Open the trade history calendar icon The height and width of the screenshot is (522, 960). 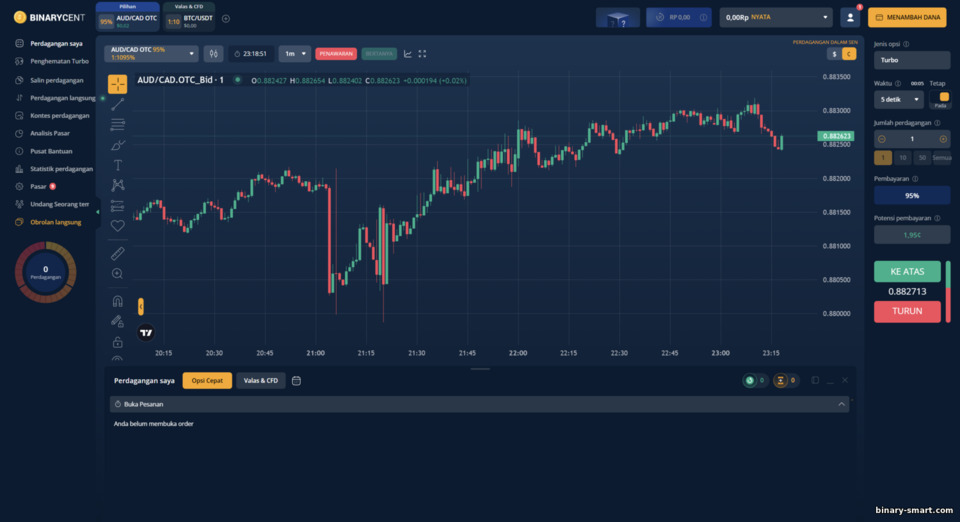(296, 381)
